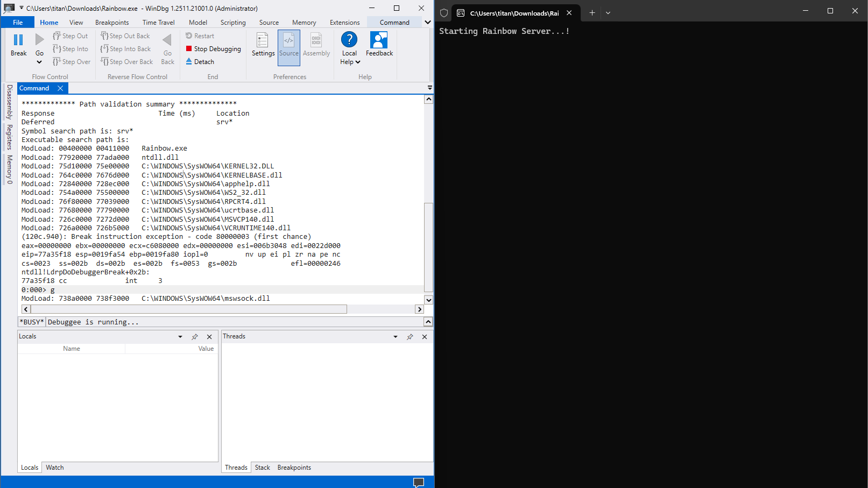Expand the command input box arrow

click(428, 322)
